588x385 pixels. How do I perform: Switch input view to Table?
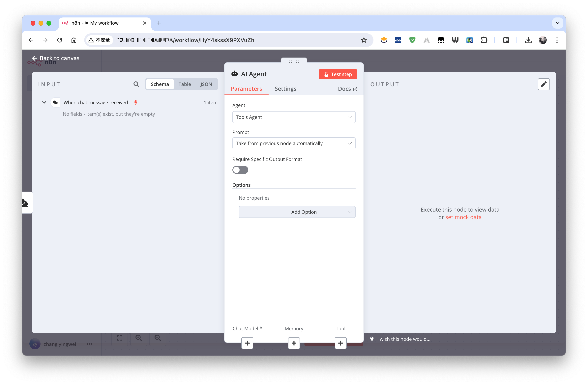point(185,84)
